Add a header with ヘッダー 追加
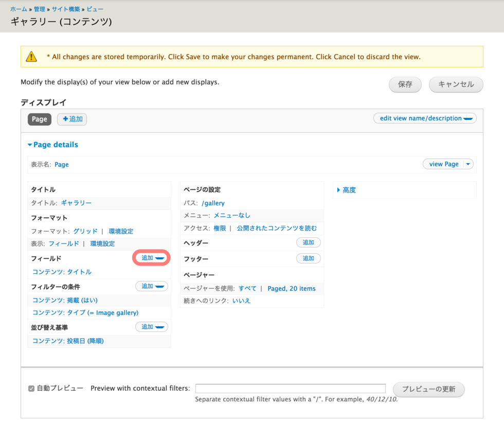This screenshot has height=439, width=504. 309,242
